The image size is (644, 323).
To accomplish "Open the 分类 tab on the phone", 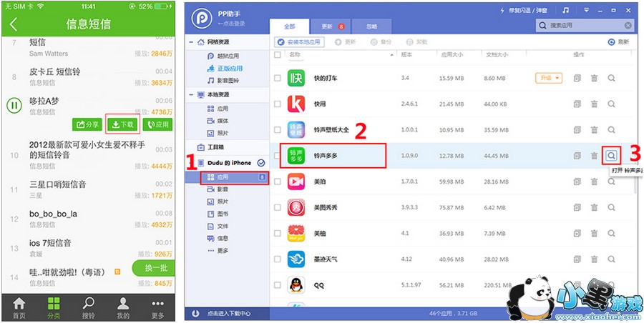I will click(x=54, y=308).
